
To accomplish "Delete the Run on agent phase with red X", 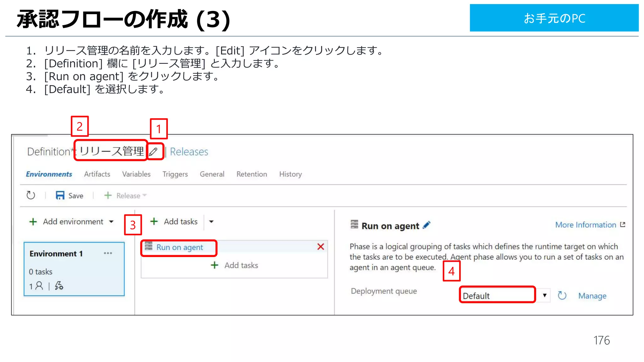I will pyautogui.click(x=320, y=247).
